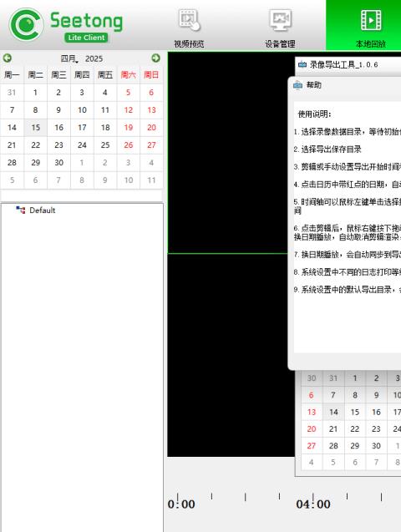Select April 12 in the left calendar

[129, 110]
